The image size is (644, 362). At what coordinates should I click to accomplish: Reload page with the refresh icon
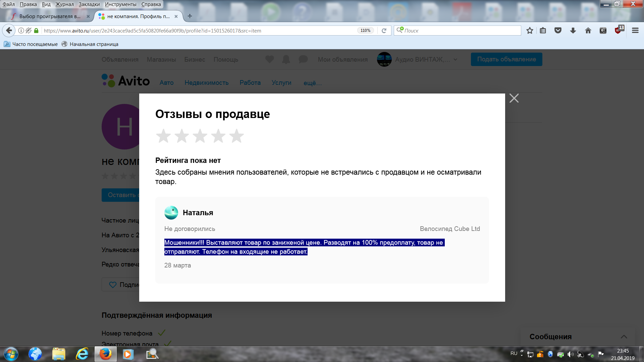(x=384, y=31)
